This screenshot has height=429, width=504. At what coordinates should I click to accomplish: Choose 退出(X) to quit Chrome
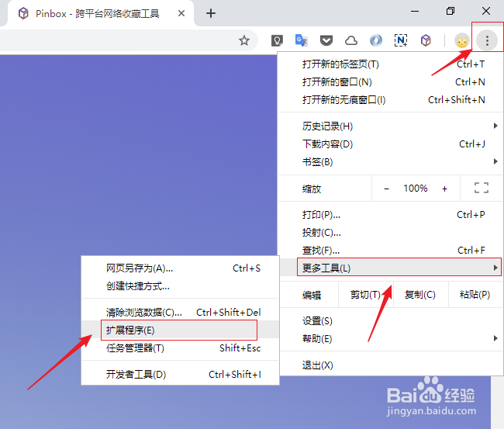click(390, 365)
